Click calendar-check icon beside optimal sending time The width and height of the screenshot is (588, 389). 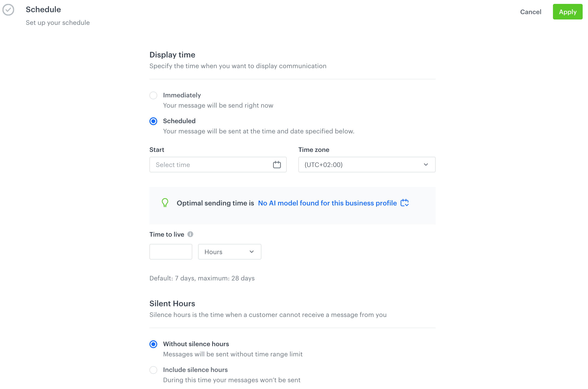pyautogui.click(x=404, y=203)
